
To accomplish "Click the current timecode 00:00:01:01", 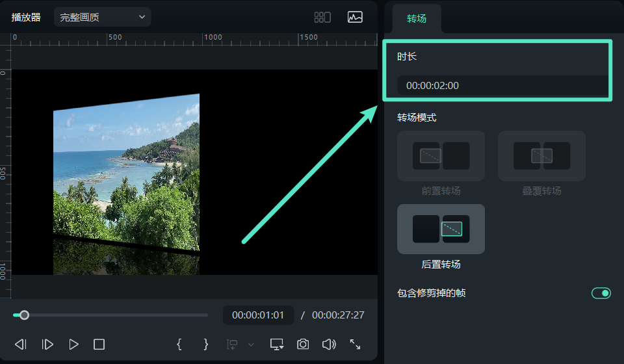I will (x=258, y=315).
